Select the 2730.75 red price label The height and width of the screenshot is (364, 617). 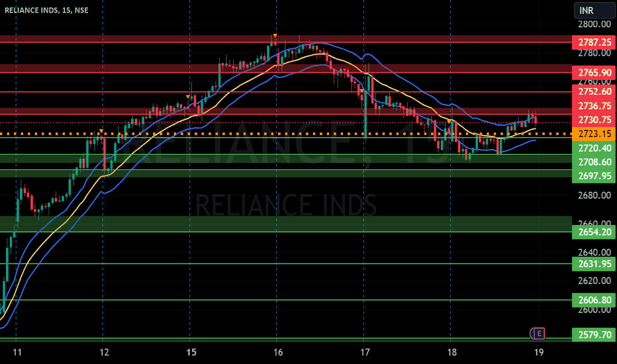[x=594, y=120]
